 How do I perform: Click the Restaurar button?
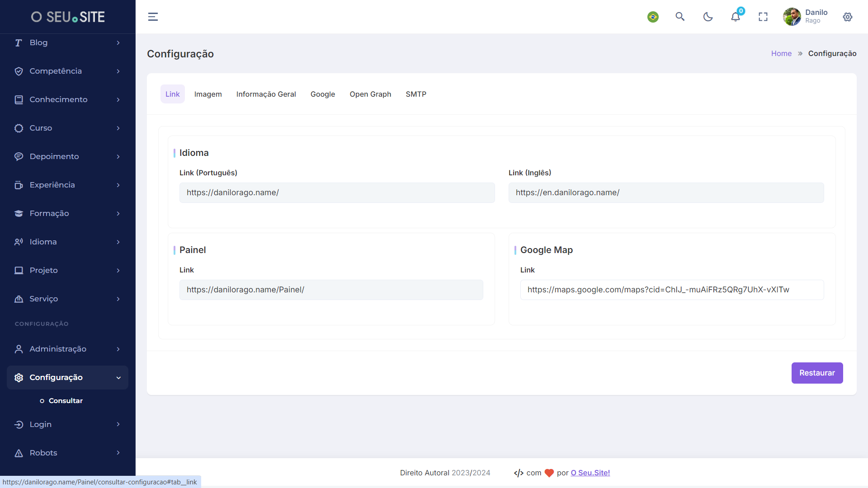pos(817,372)
